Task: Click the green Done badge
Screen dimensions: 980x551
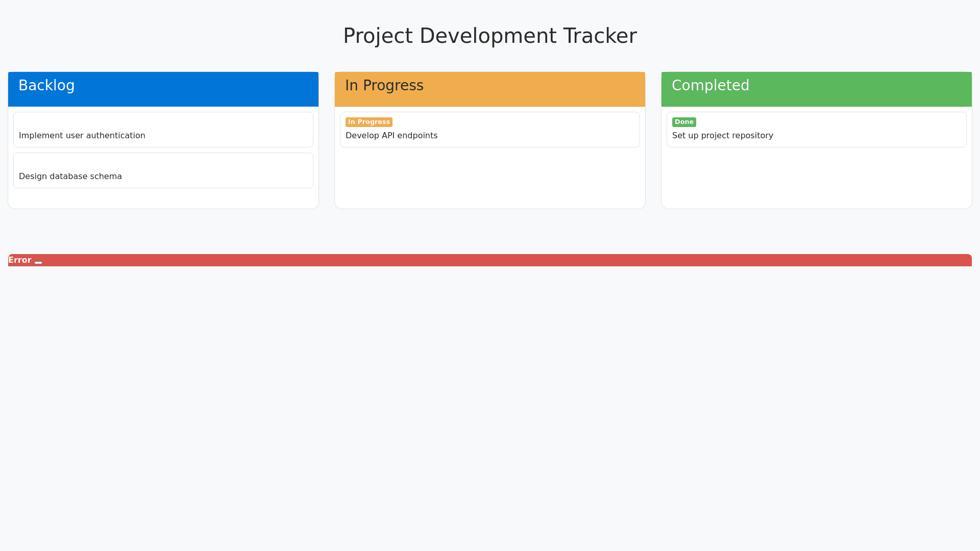Action: (x=683, y=122)
